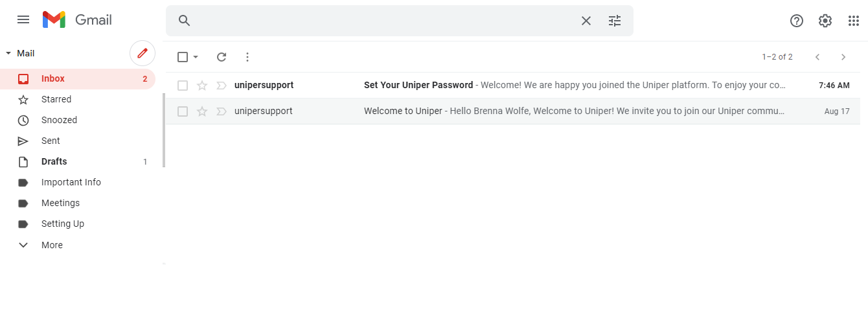Viewport: 868px width, 326px height.
Task: Click into the search mail field
Action: point(382,21)
